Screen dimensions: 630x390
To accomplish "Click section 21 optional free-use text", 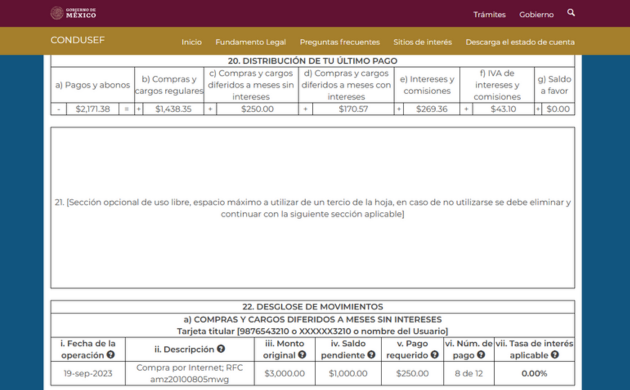I will point(313,208).
